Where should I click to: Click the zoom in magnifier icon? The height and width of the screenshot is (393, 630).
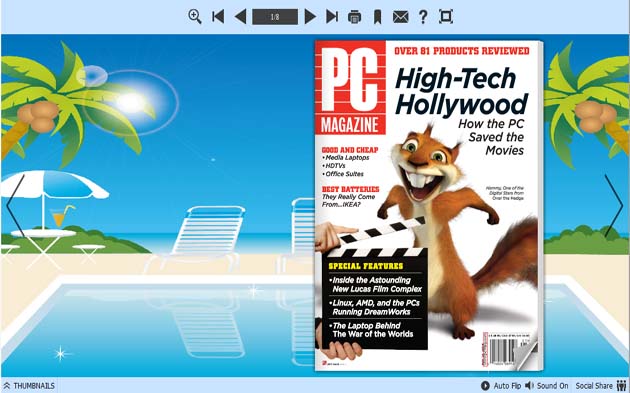click(195, 17)
